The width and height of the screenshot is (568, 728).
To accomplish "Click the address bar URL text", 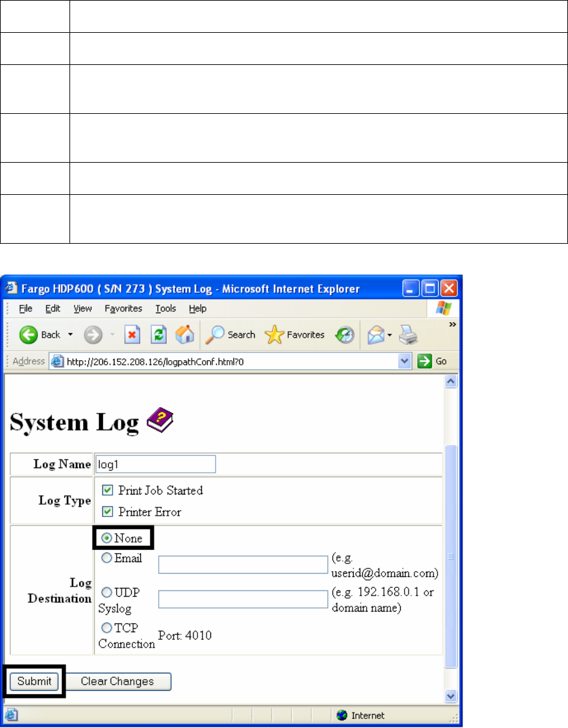I will pos(155,361).
